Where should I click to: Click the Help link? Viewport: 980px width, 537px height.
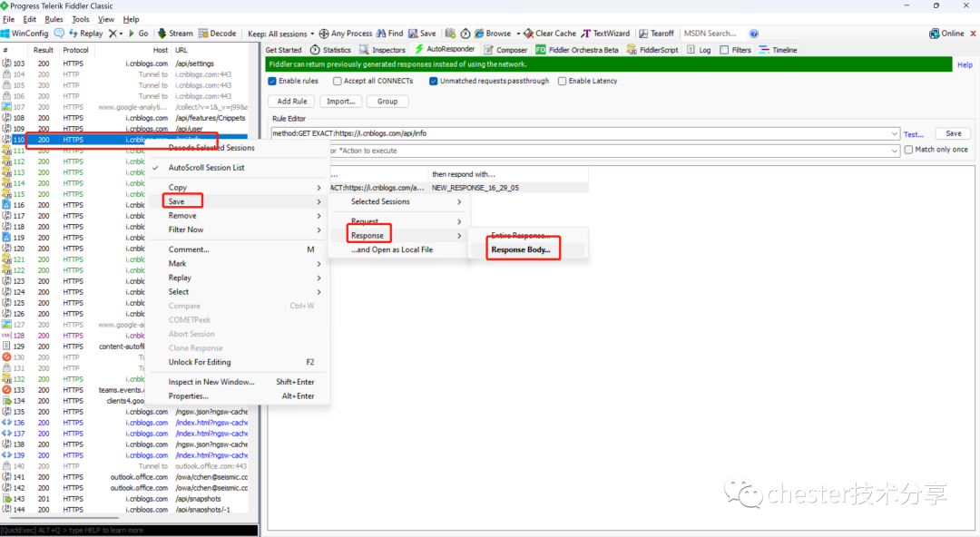(x=965, y=65)
